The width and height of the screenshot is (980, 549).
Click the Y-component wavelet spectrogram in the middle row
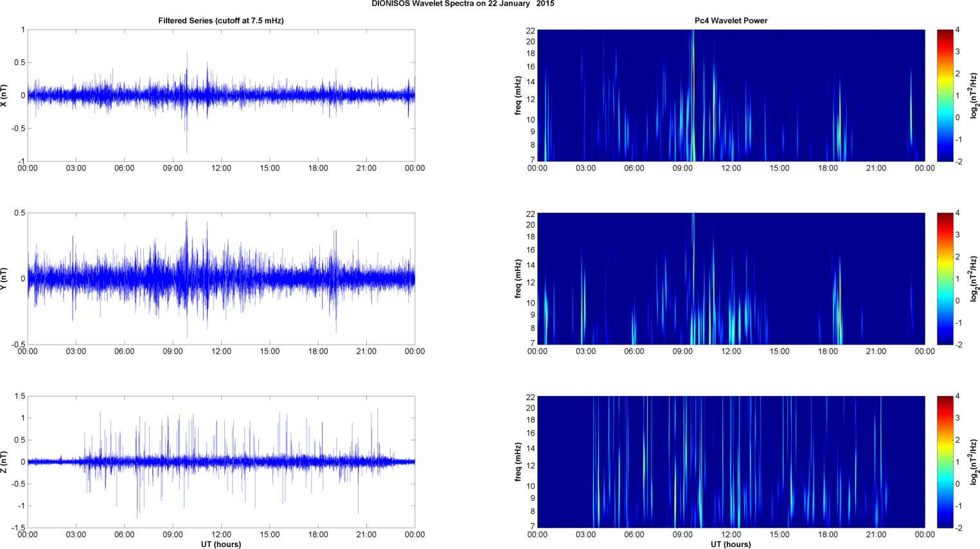point(731,278)
